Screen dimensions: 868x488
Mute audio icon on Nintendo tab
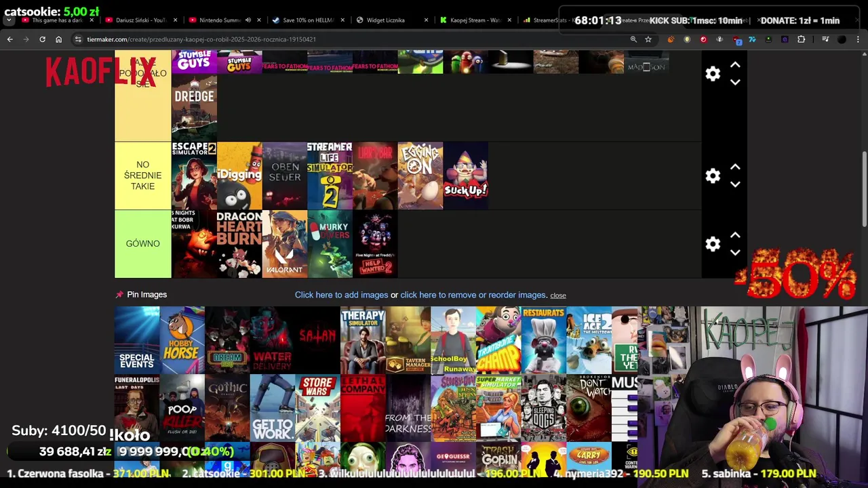[248, 20]
